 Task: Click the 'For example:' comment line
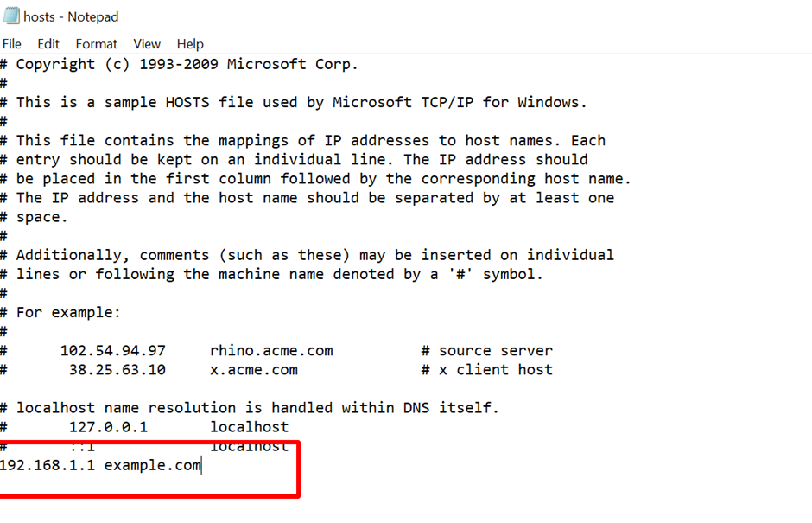[69, 312]
